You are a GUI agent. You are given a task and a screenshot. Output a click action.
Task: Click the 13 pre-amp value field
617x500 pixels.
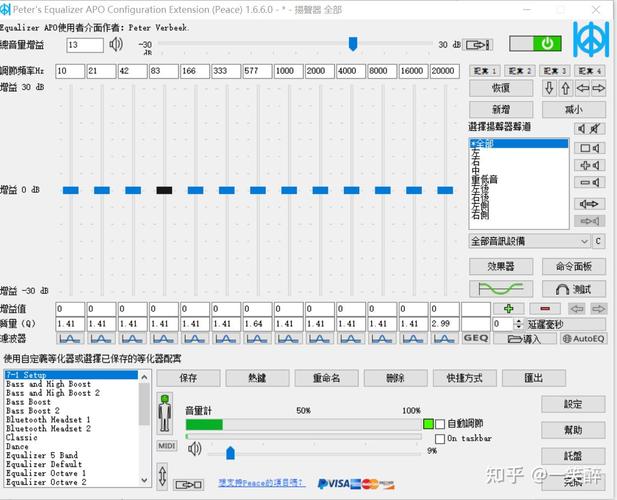[x=85, y=45]
